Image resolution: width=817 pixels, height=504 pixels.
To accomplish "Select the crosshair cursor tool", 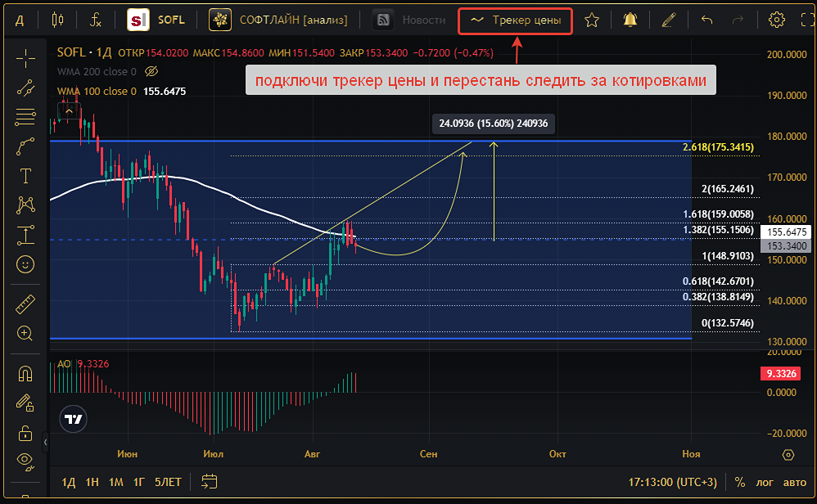I will tap(25, 59).
